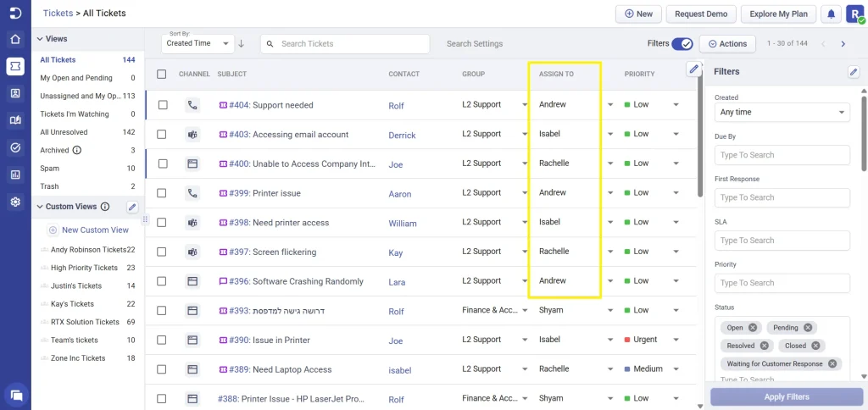Select checkbox for ticket #400
Viewport: 868px width, 410px height.
click(x=163, y=163)
